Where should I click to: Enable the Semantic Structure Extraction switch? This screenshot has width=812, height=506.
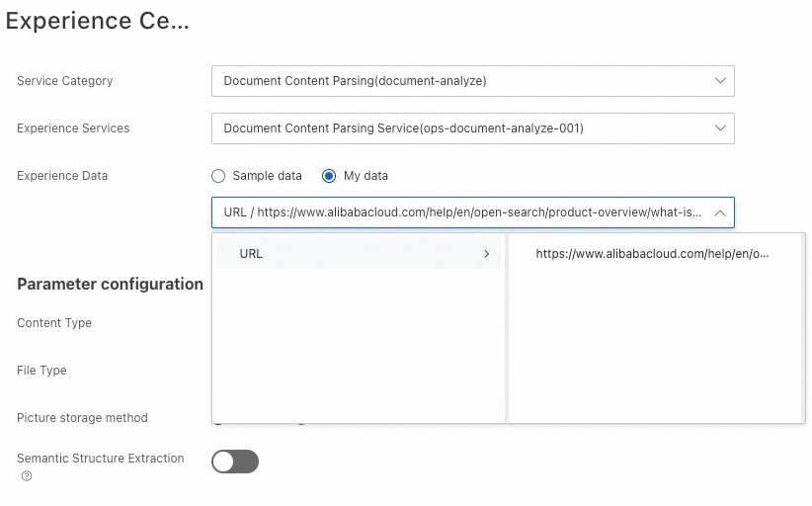pyautogui.click(x=235, y=462)
